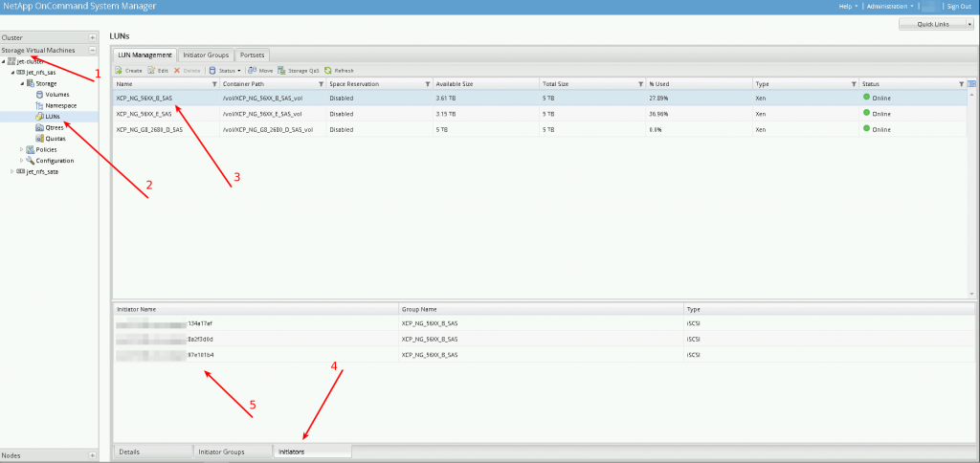
Task: Open the Administration menu
Action: [x=890, y=7]
